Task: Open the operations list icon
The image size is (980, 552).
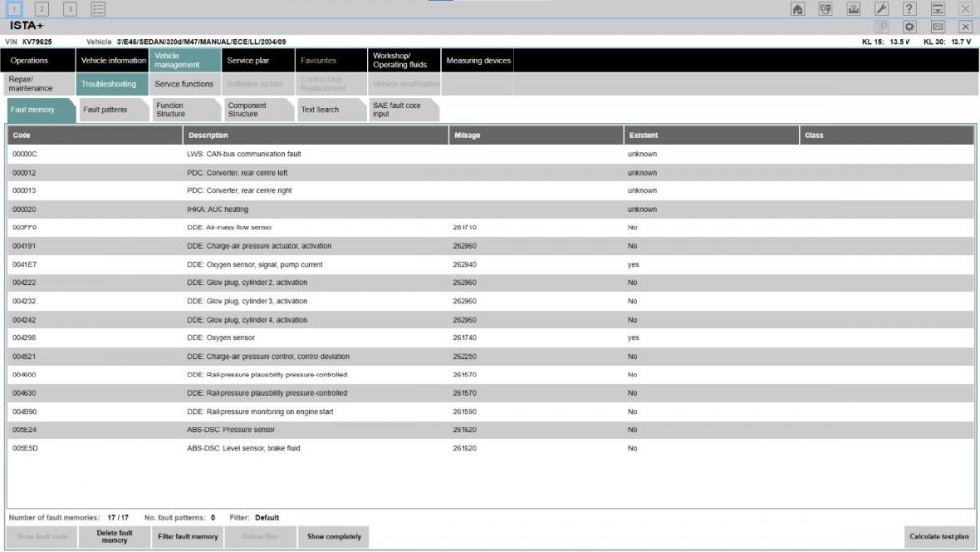Action: [x=98, y=9]
